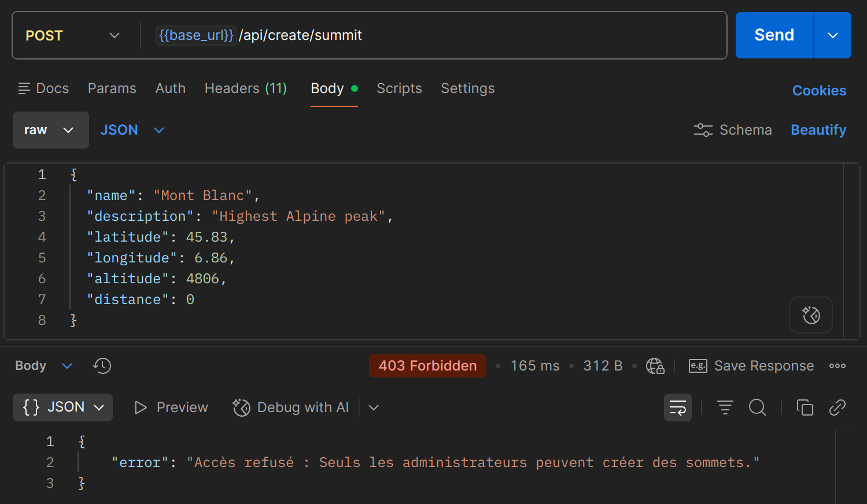Toggle word wrap in the response
Screen dimensions: 867x504
(x=678, y=407)
